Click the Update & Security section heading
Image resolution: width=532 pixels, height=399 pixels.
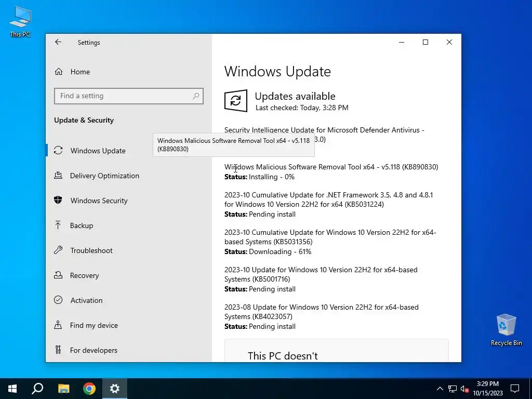click(84, 120)
